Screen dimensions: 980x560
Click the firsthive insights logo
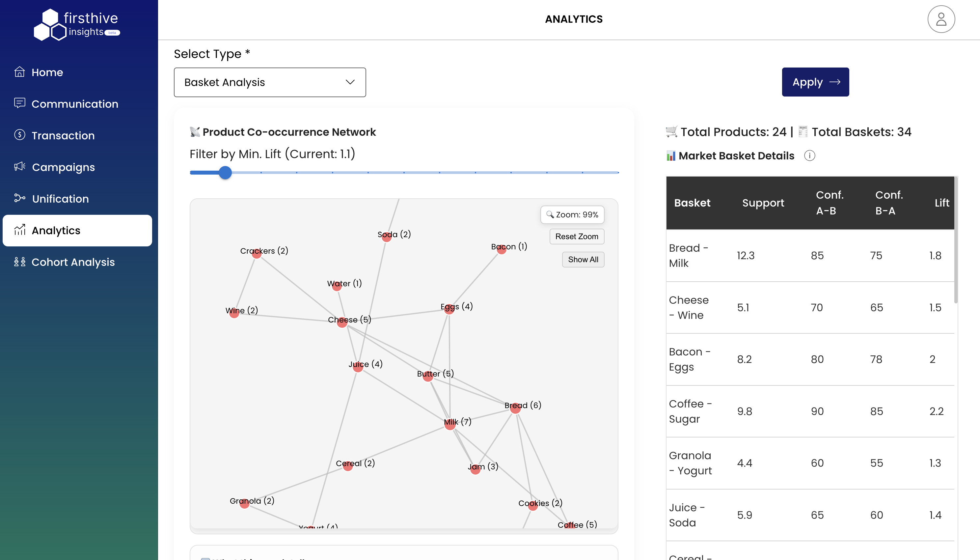77,25
